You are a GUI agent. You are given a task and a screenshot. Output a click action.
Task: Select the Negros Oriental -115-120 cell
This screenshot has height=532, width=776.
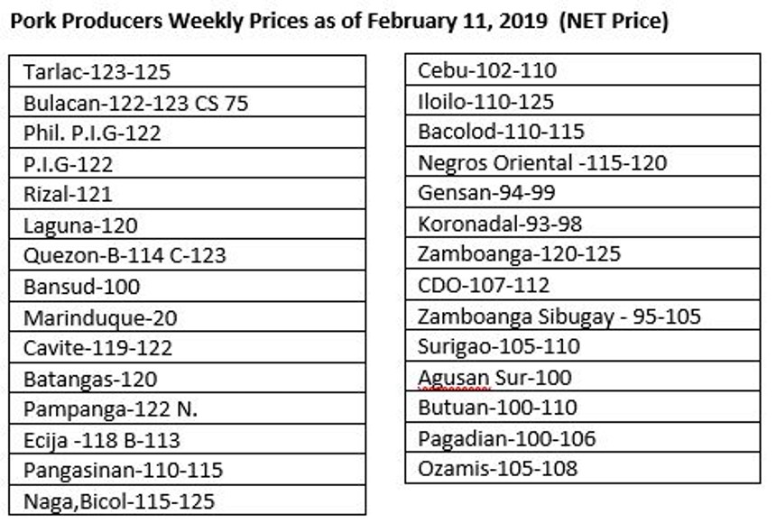point(542,163)
